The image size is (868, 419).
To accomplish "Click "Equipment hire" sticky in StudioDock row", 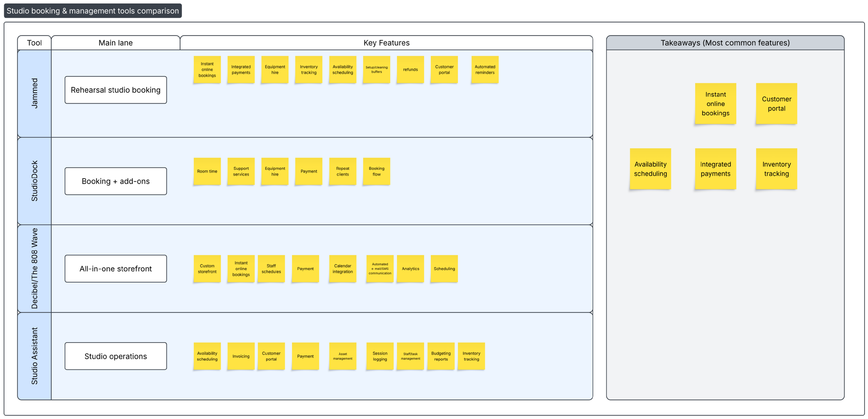I will 275,171.
